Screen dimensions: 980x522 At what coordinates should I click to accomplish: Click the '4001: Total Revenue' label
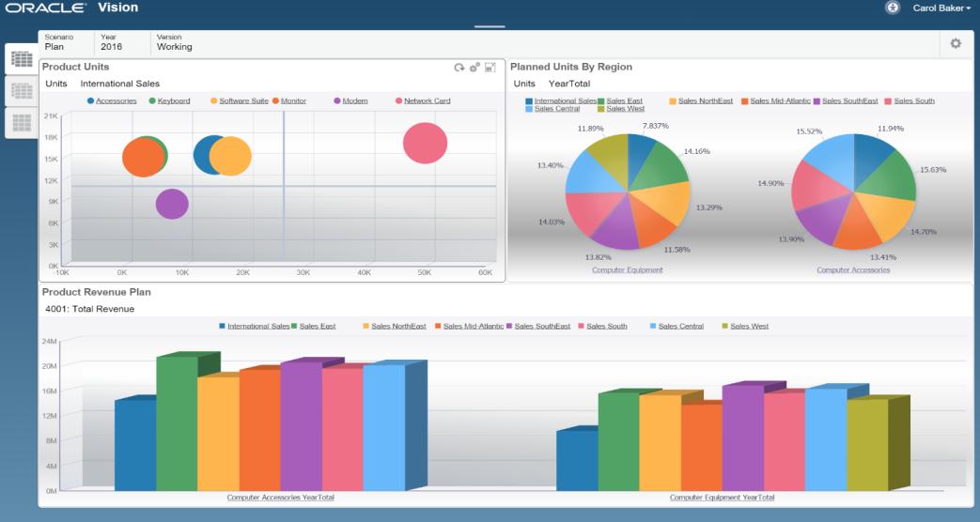point(89,309)
